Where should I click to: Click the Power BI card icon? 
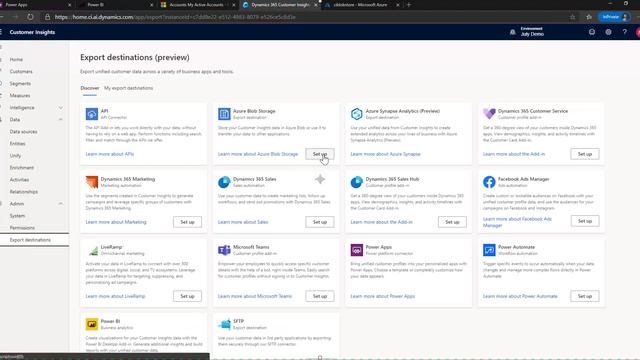92,324
